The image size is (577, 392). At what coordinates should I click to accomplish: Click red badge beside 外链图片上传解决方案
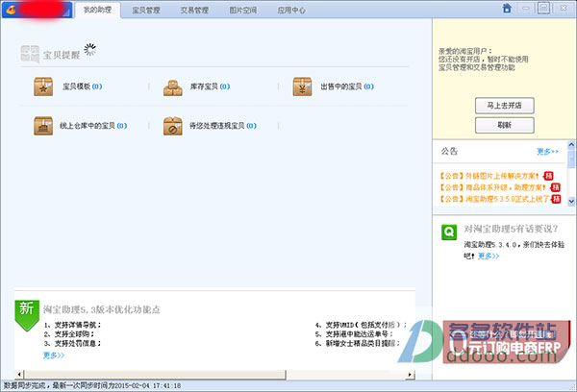[x=549, y=176]
